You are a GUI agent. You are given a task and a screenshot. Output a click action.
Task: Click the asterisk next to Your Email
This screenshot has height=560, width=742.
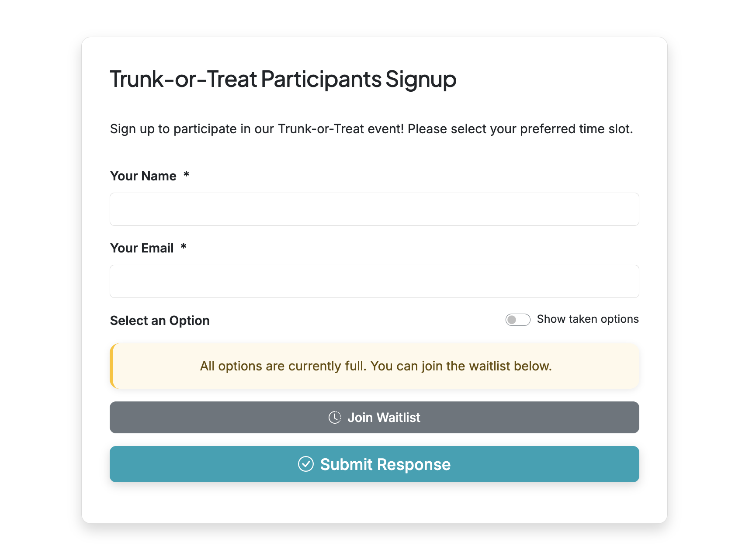pyautogui.click(x=183, y=248)
